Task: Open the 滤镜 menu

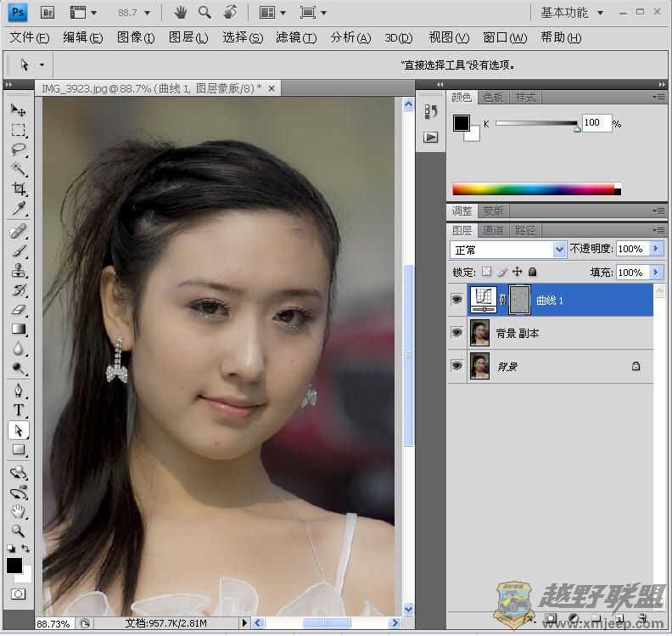Action: [295, 37]
